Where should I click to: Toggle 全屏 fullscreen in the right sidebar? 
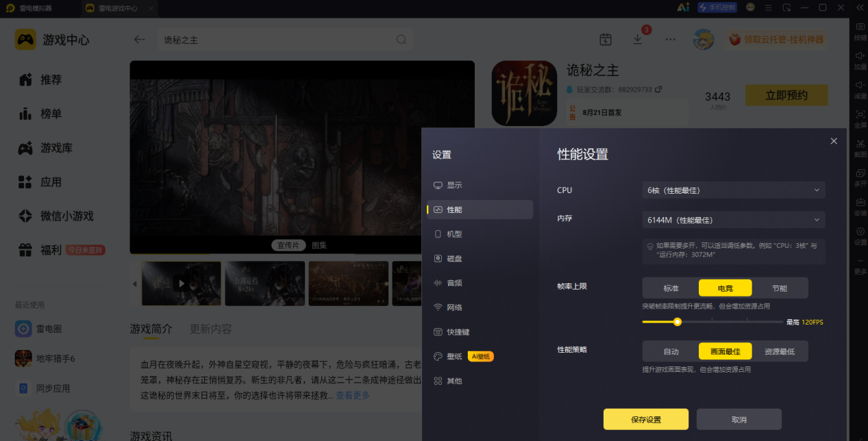[x=860, y=118]
